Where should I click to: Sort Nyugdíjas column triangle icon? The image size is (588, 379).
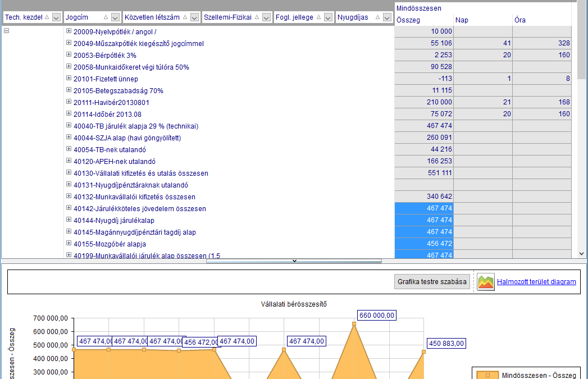click(377, 17)
